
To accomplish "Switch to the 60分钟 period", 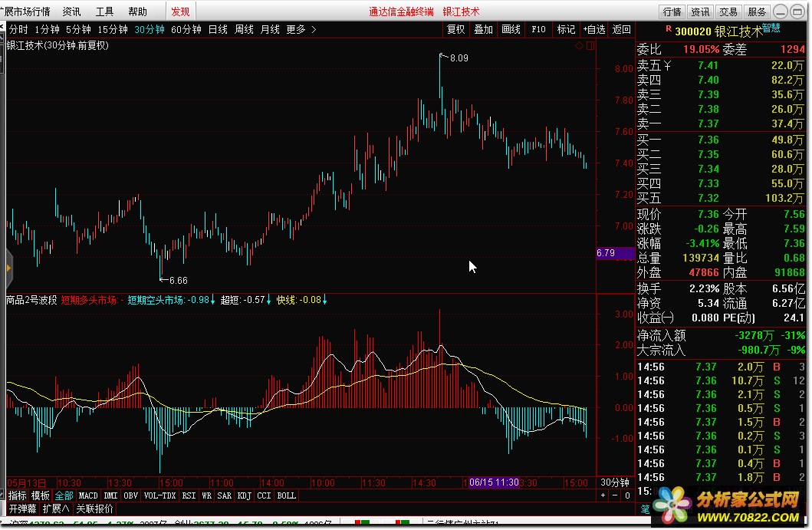I will click(x=186, y=30).
